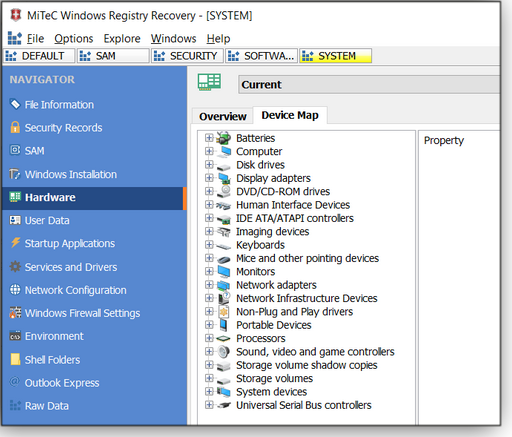The height and width of the screenshot is (437, 512).
Task: Click the Portable Devices icon
Action: pyautogui.click(x=223, y=325)
